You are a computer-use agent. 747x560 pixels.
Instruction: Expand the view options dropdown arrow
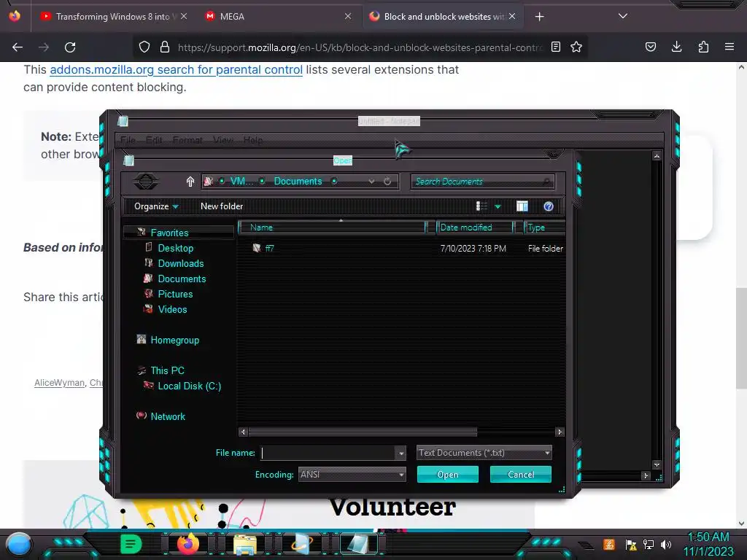point(498,206)
